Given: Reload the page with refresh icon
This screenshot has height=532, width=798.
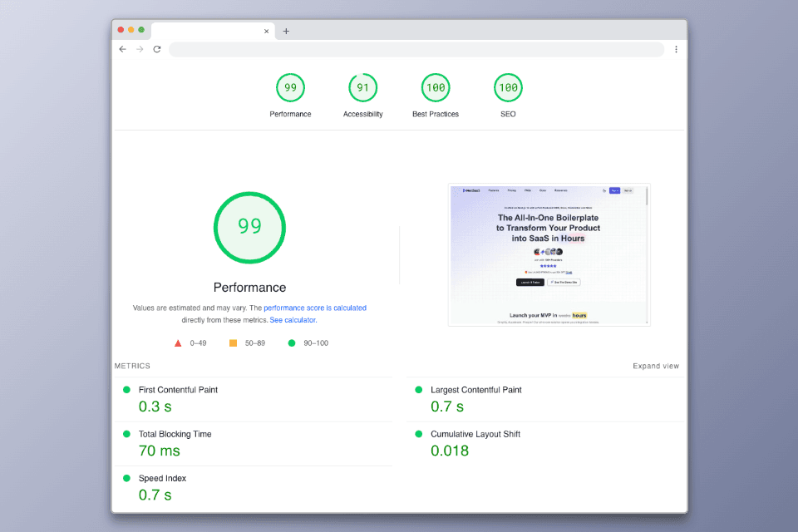Looking at the screenshot, I should 156,49.
